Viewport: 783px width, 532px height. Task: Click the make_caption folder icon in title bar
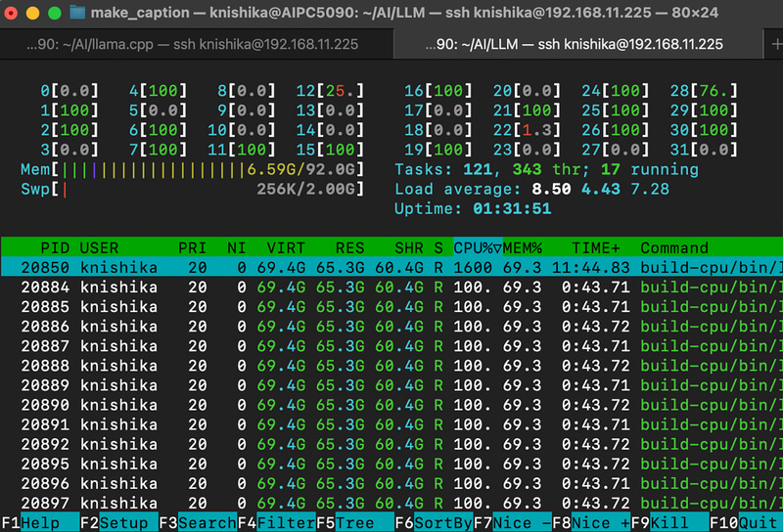[77, 13]
